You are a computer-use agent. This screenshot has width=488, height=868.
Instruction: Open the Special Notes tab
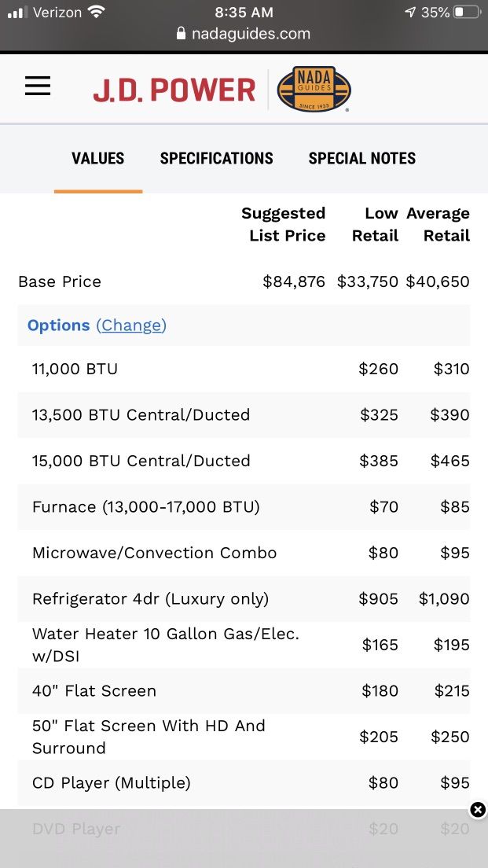pos(361,158)
